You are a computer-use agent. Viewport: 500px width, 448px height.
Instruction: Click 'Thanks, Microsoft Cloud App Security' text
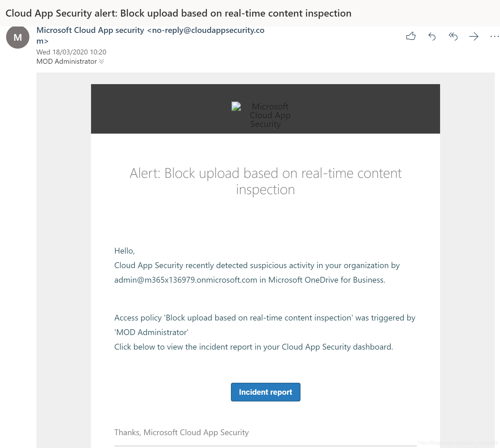[x=182, y=433]
